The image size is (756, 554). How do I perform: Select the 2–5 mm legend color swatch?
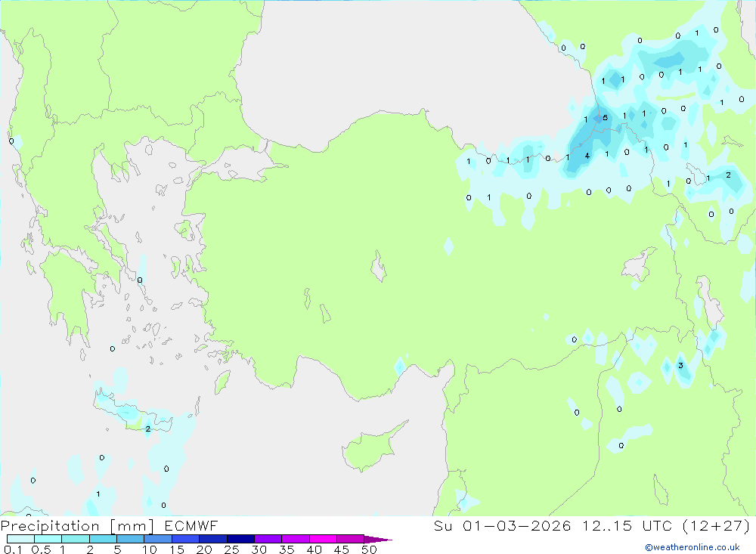click(103, 539)
